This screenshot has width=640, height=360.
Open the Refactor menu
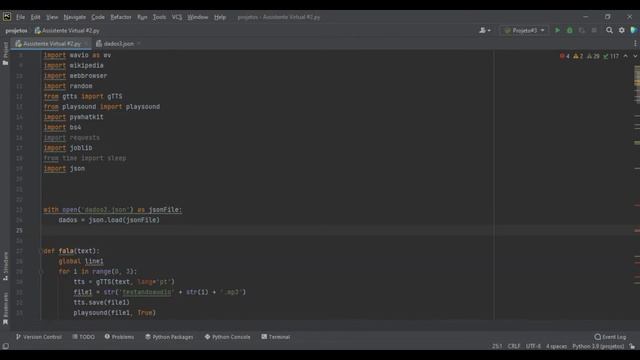click(121, 17)
